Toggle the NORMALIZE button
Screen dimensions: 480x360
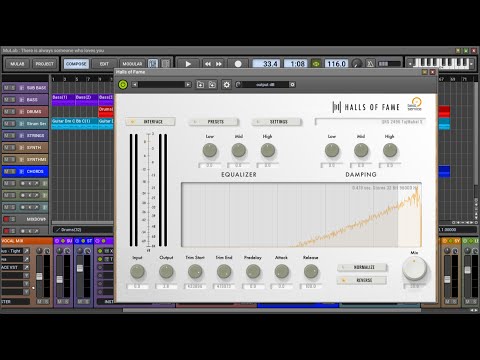(362, 267)
